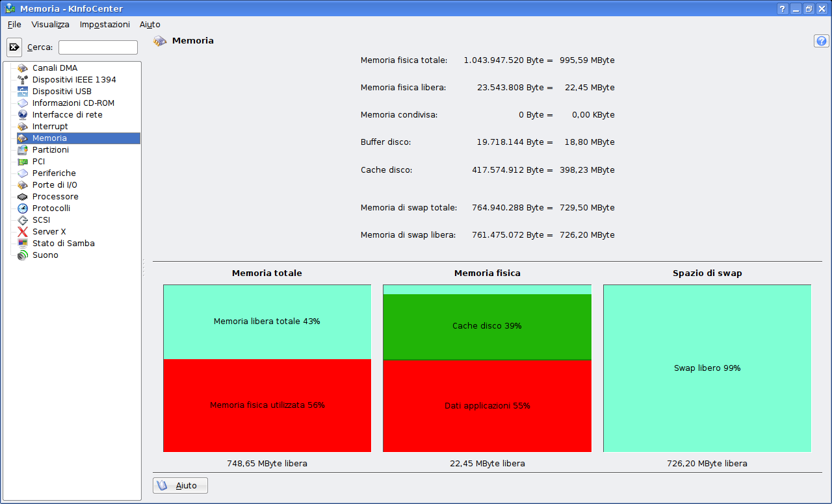
Task: Select Porte di I/O
Action: (55, 185)
